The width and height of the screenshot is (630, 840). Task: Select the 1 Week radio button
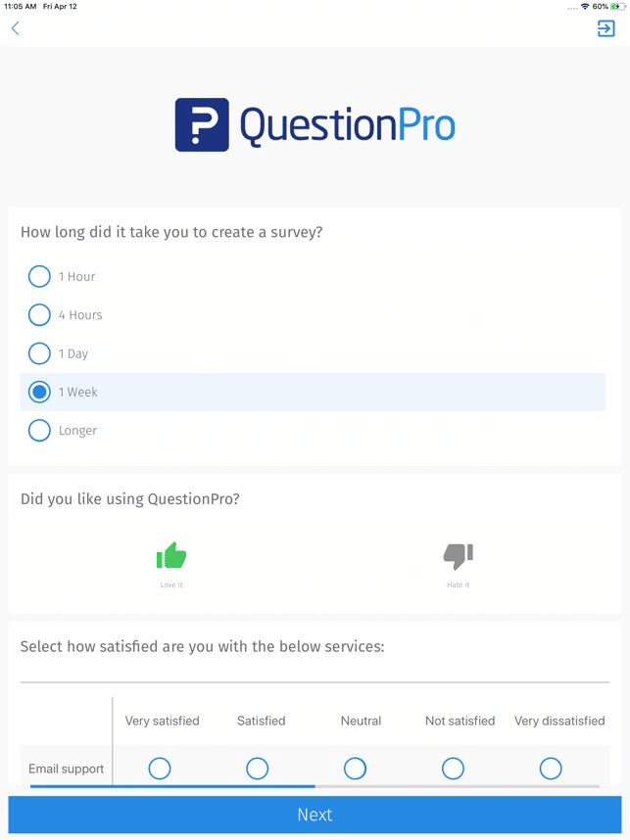point(39,393)
